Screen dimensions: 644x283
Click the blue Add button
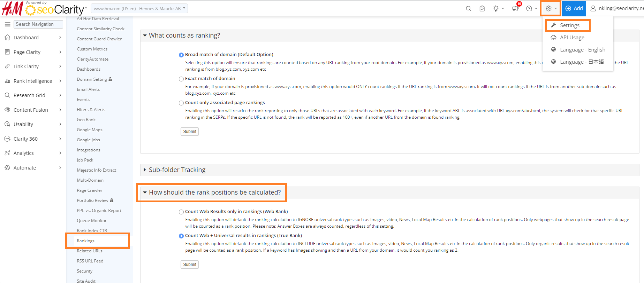[574, 8]
